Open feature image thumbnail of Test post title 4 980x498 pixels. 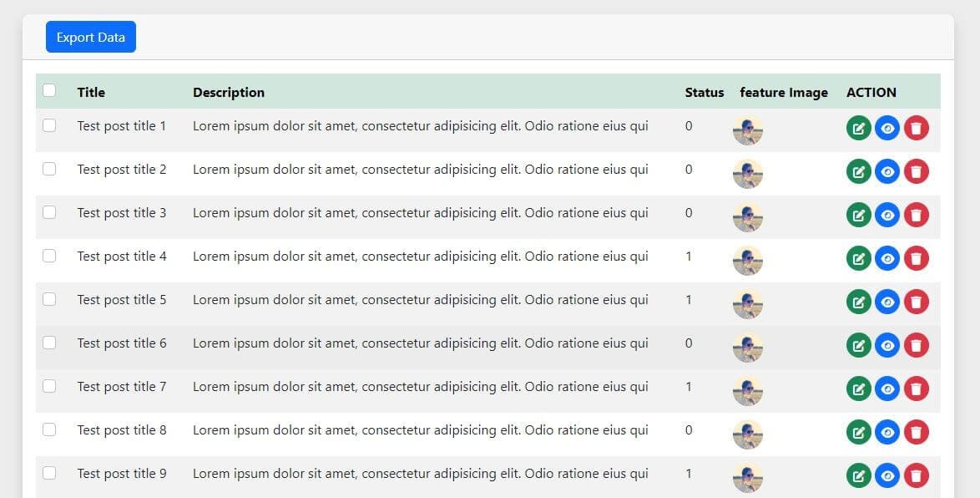[x=747, y=261]
